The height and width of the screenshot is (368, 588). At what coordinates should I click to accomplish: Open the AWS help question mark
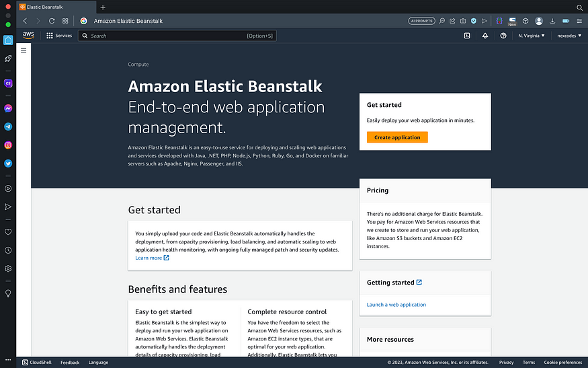pos(503,36)
